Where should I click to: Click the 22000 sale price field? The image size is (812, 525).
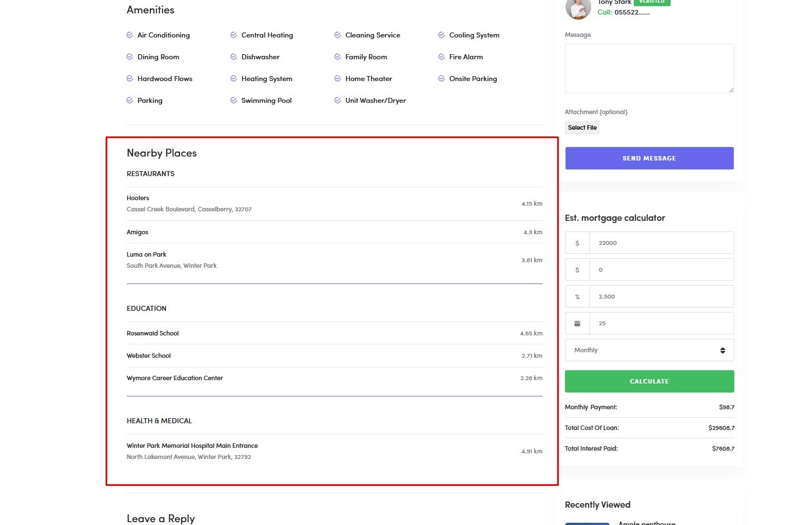pos(662,243)
